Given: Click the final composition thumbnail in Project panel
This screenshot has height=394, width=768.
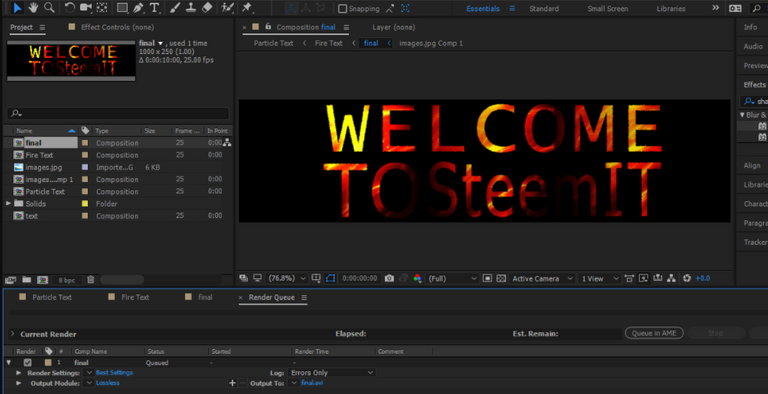Looking at the screenshot, I should [x=71, y=61].
